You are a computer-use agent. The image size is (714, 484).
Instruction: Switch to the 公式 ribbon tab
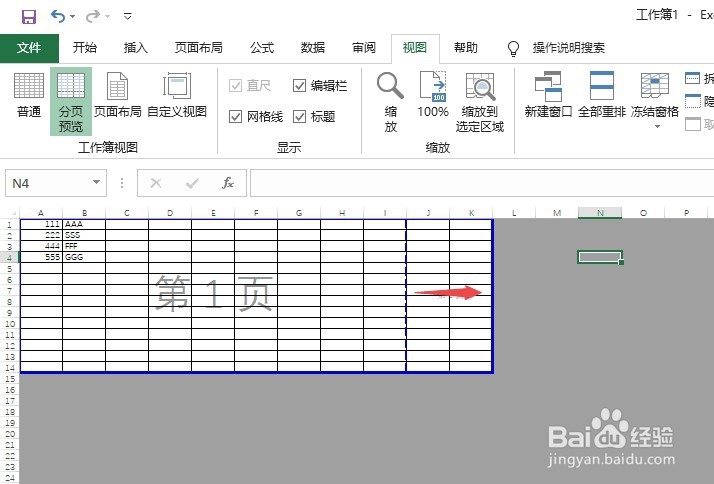coord(262,47)
